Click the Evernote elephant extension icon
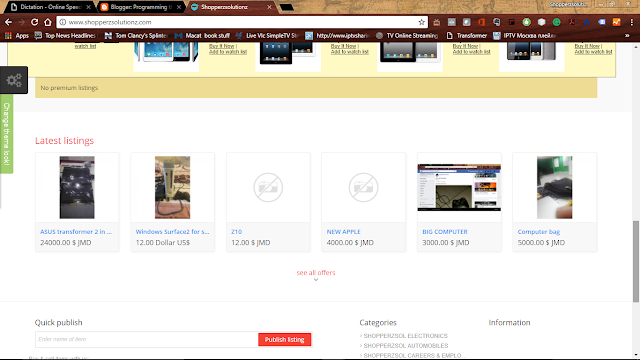640x360 pixels. pyautogui.click(x=496, y=22)
